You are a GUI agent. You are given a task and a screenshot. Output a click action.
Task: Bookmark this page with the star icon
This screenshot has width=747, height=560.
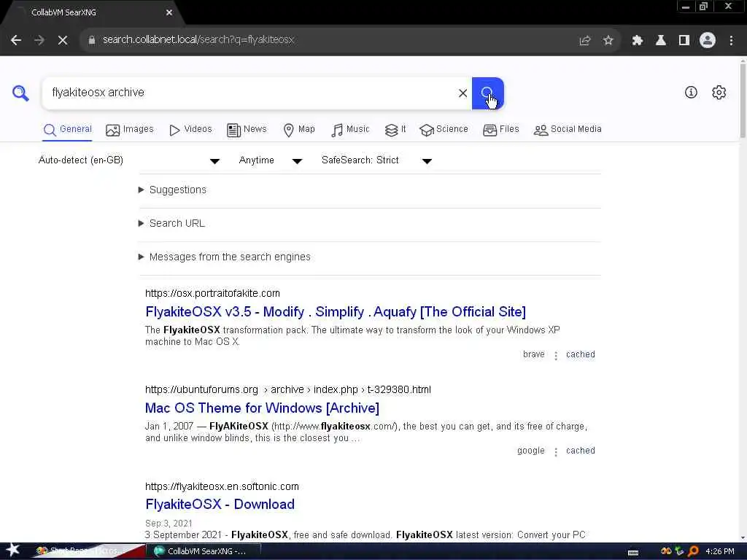pos(608,41)
